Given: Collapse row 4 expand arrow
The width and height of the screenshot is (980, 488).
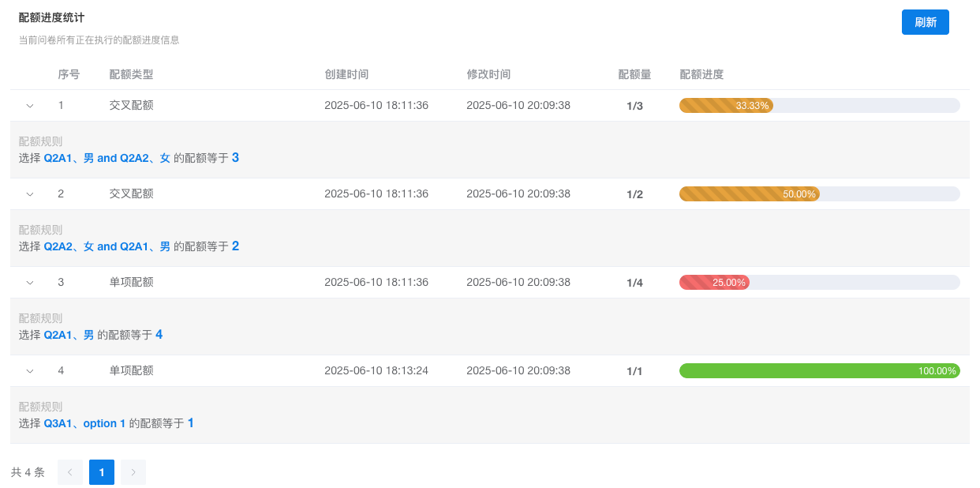Looking at the screenshot, I should coord(30,371).
